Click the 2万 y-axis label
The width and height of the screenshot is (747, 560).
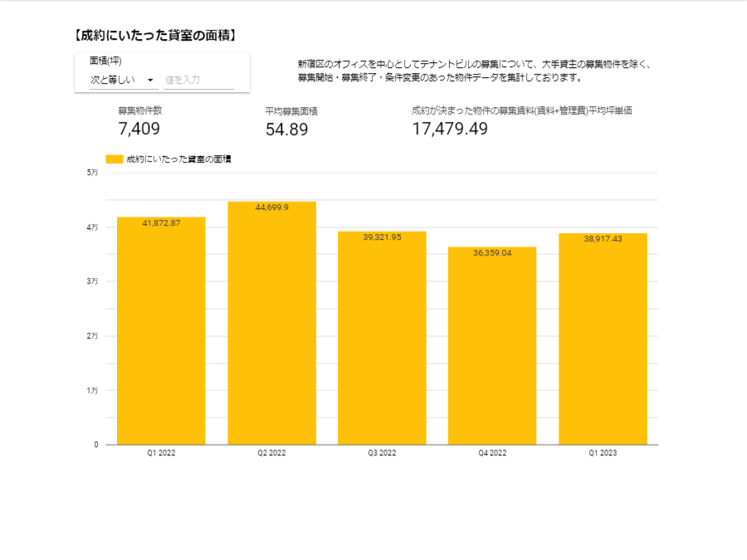(92, 336)
